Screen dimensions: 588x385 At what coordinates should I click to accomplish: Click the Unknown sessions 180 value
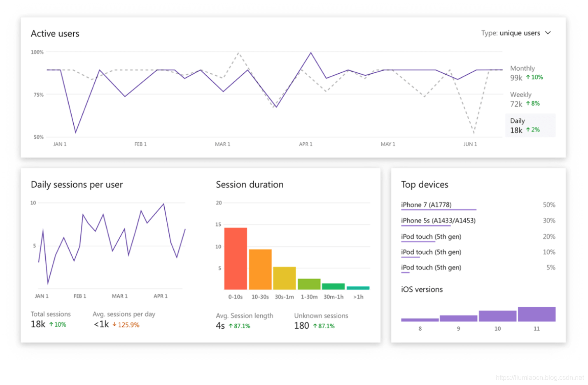(x=301, y=326)
